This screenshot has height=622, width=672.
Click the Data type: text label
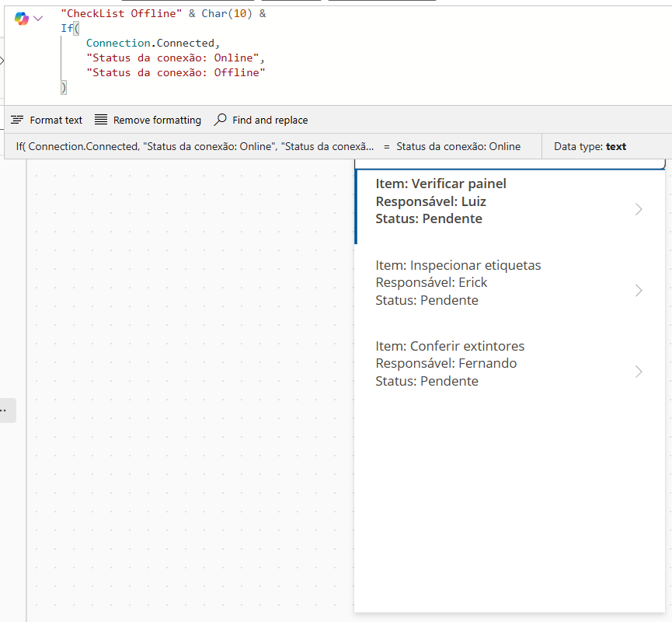tap(590, 146)
